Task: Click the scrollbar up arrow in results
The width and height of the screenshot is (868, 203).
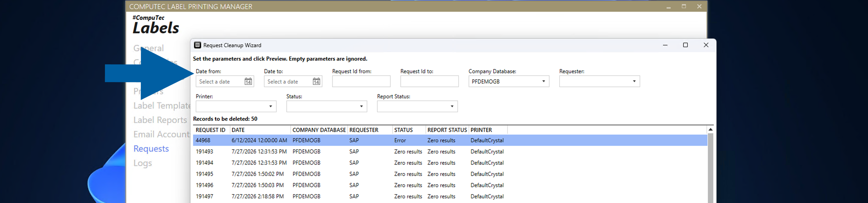Action: 710,130
